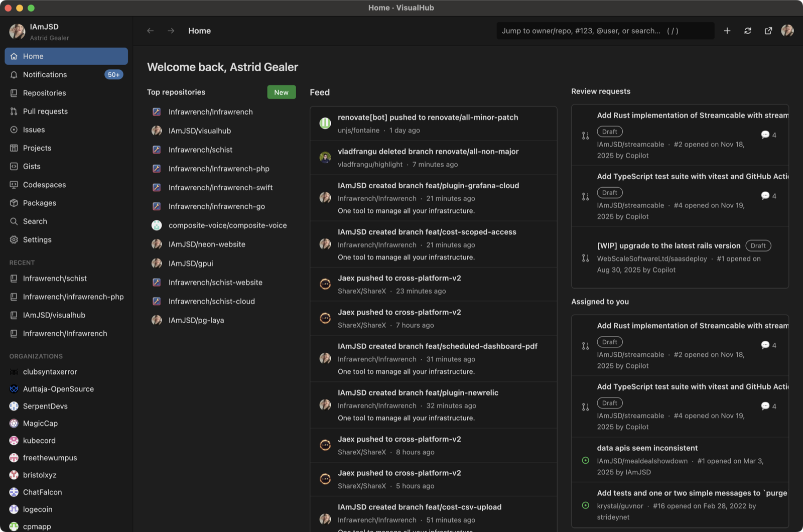Click 'vladfrangu deleted branch renovate/all-non-major'
Viewport: 803px width, 532px height.
pyautogui.click(x=428, y=152)
